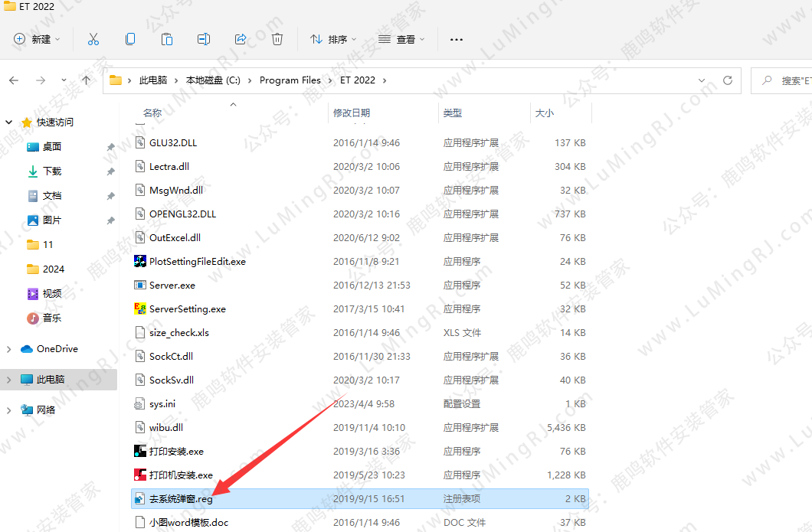Open 下载 in quick access
This screenshot has width=812, height=532.
coord(52,171)
